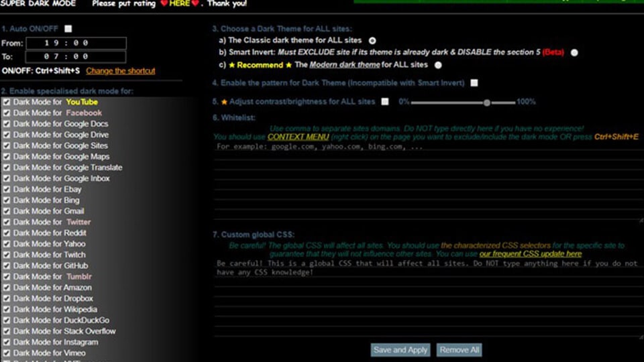The height and width of the screenshot is (362, 644).
Task: Toggle Dark Mode for Facebook checkbox
Action: (x=7, y=113)
